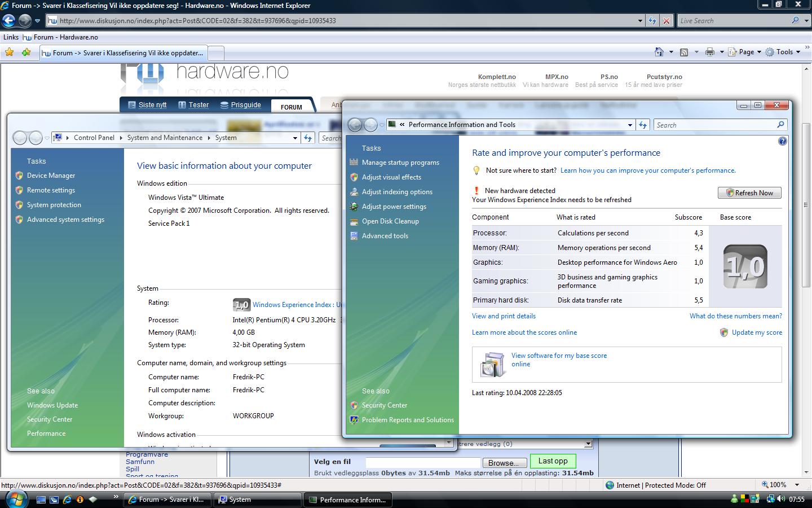Open System window address dropdown
Screen dimensions: 812x508
tap(295, 138)
